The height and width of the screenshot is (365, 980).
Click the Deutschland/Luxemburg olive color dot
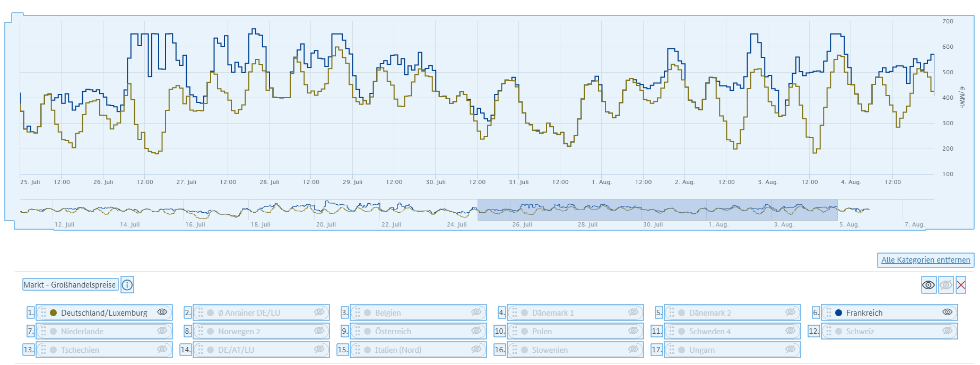tap(53, 313)
